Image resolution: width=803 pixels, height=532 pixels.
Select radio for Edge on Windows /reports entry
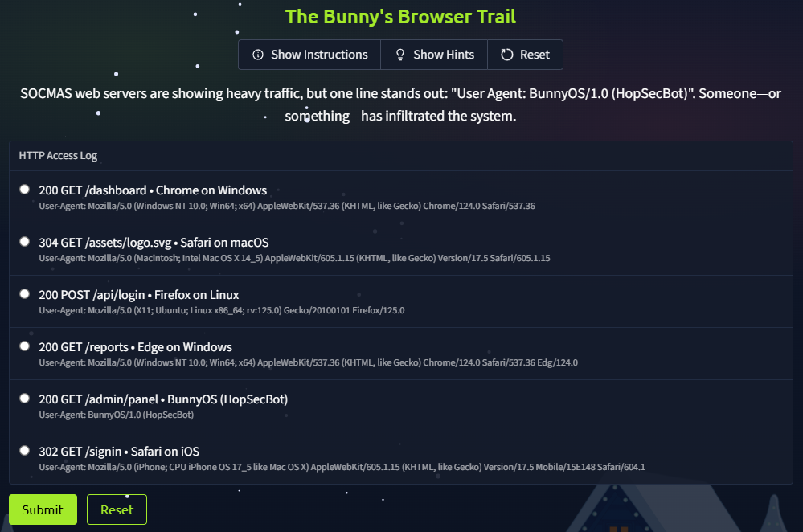click(x=24, y=346)
